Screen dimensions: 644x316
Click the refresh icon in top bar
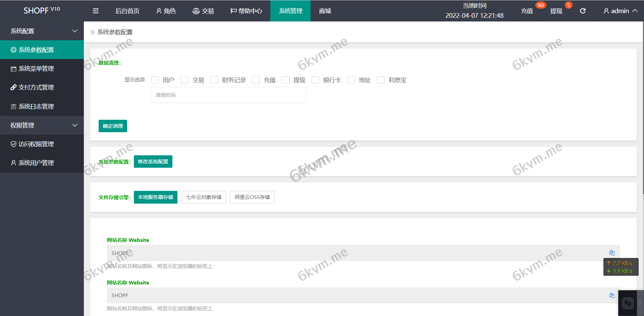(583, 11)
